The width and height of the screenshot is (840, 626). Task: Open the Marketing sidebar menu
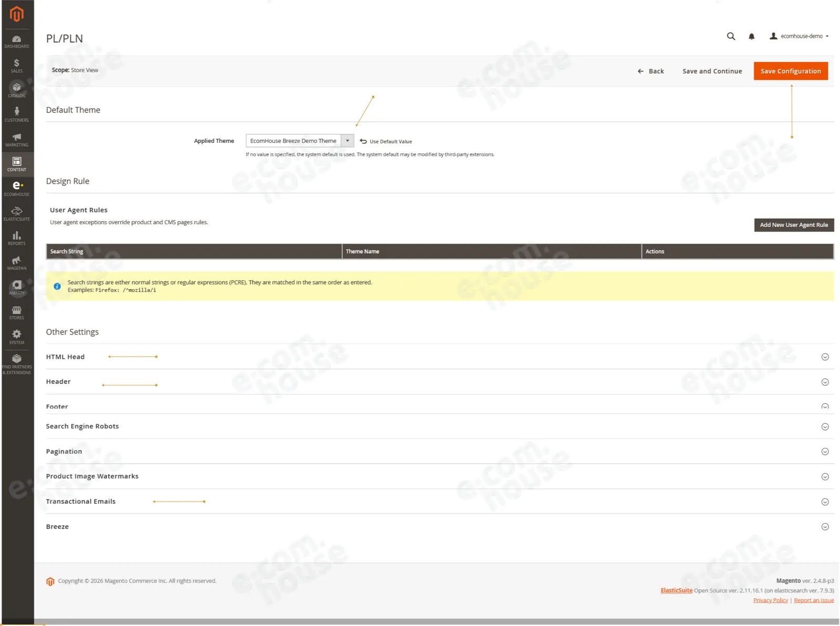coord(17,140)
